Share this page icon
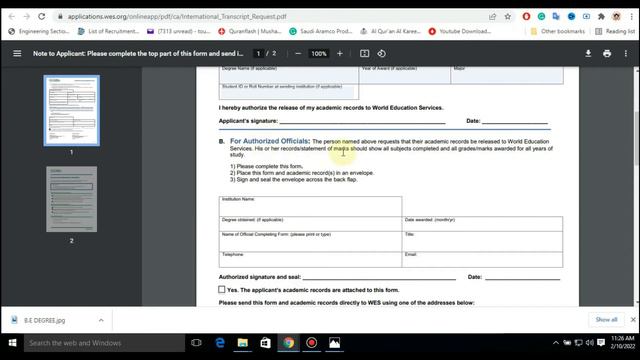The width and height of the screenshot is (640, 360). (x=493, y=17)
